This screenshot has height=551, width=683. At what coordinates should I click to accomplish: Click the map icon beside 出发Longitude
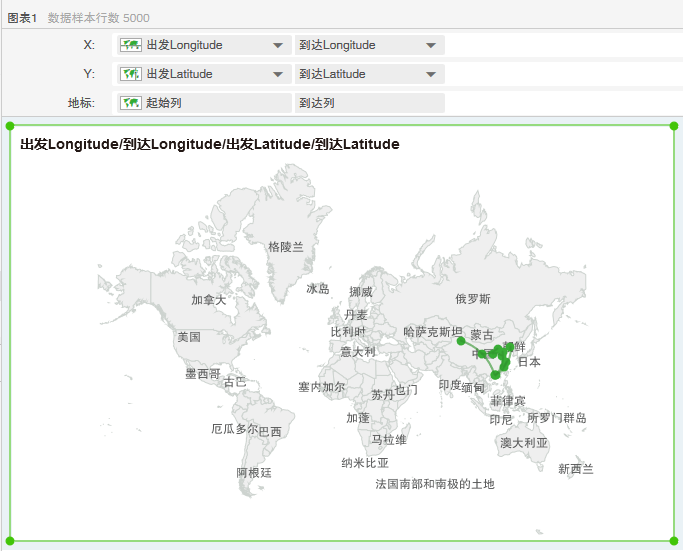(131, 45)
